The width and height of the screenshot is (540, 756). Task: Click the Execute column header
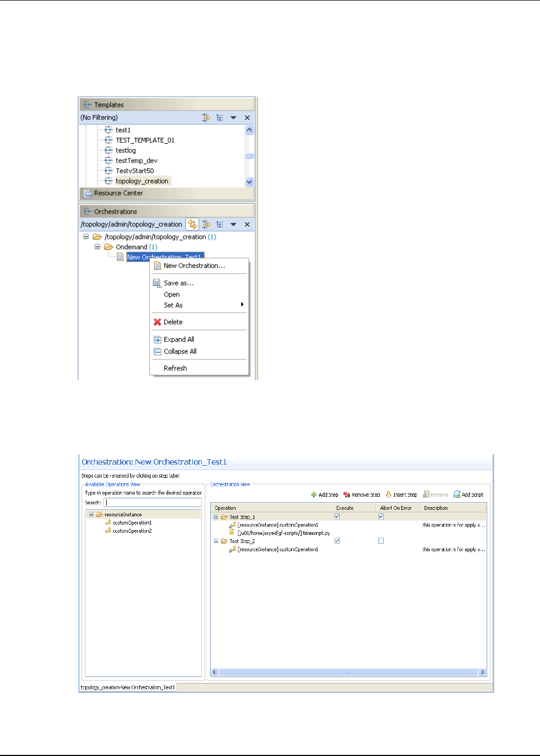coord(354,508)
